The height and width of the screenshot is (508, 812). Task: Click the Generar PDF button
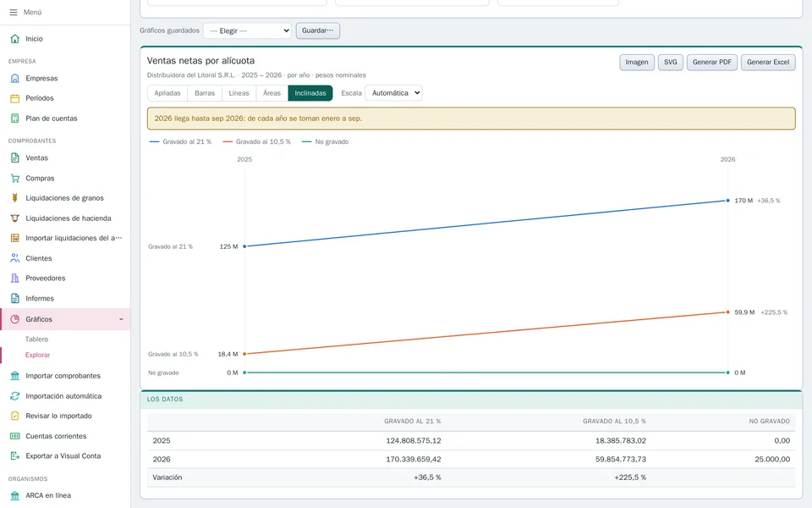coord(712,62)
